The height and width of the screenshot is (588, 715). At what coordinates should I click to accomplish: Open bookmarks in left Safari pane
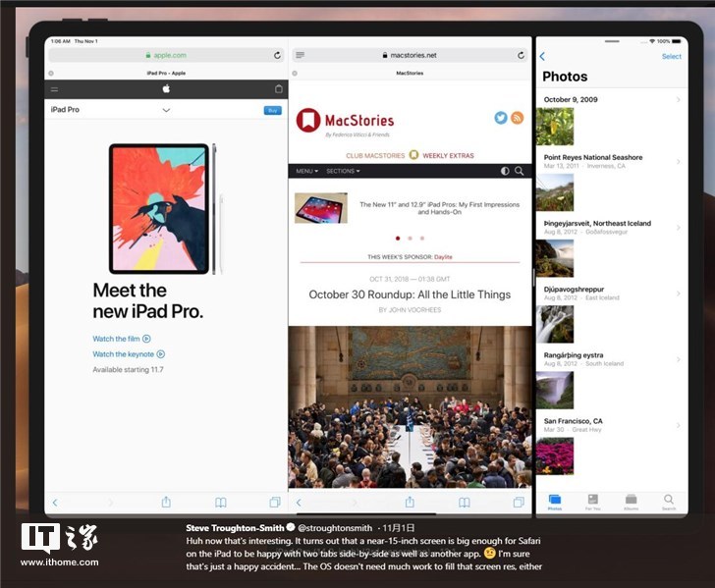tap(221, 503)
